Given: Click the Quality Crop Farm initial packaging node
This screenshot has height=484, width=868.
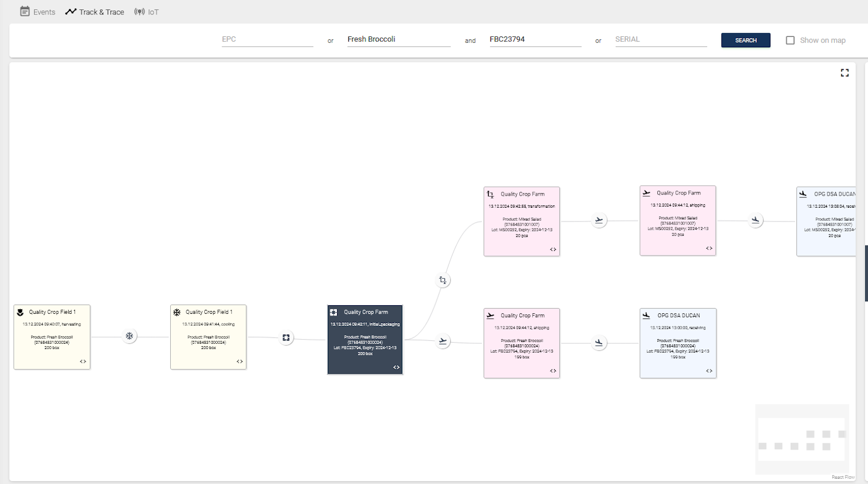Looking at the screenshot, I should (x=365, y=340).
